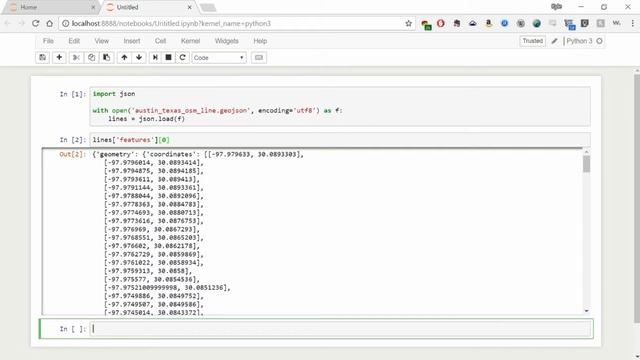Open the Cell menu
The width and height of the screenshot is (640, 360).
pos(160,41)
